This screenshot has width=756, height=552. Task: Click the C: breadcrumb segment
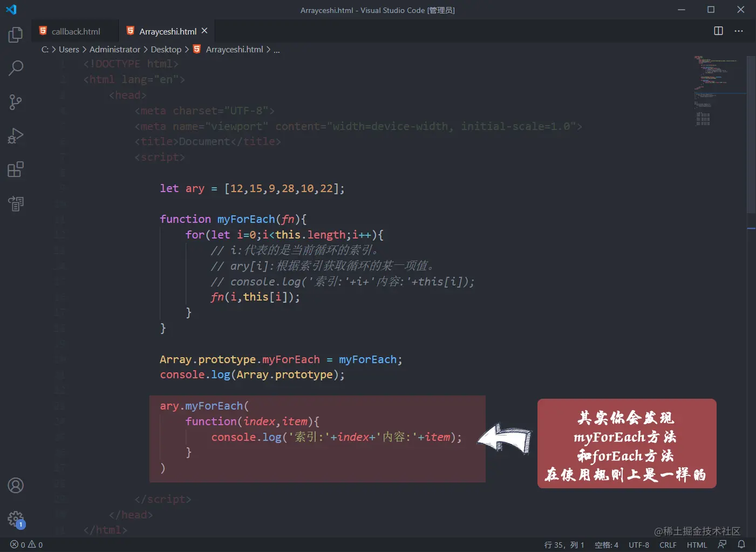(x=45, y=49)
